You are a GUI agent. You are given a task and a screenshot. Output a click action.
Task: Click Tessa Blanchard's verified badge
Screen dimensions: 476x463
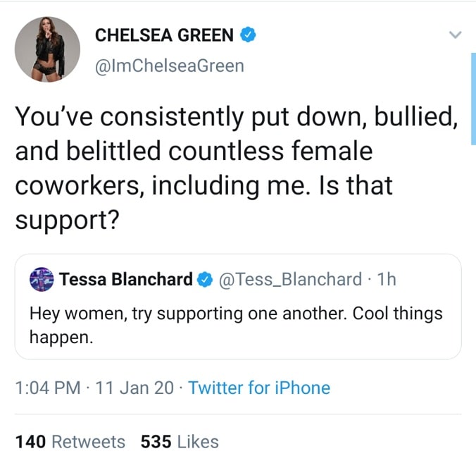coord(204,280)
